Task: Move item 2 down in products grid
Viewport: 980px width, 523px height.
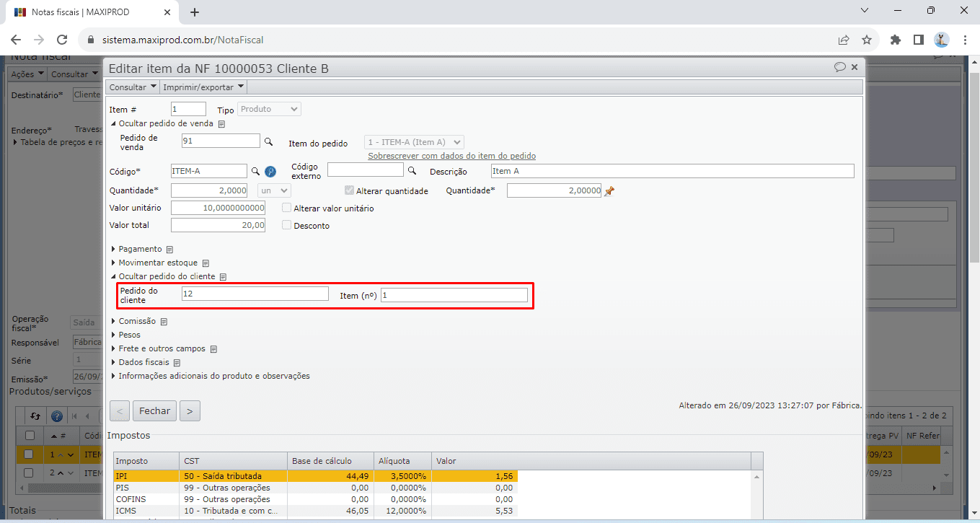Action: pos(70,473)
